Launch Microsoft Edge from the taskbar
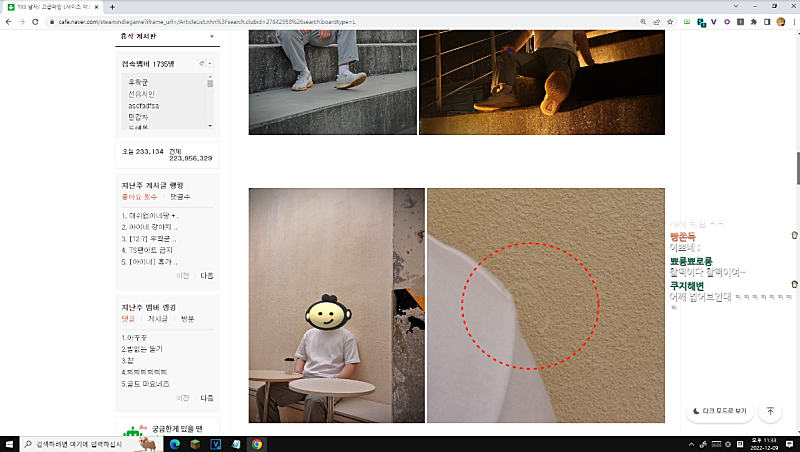800x452 pixels. coord(174,444)
